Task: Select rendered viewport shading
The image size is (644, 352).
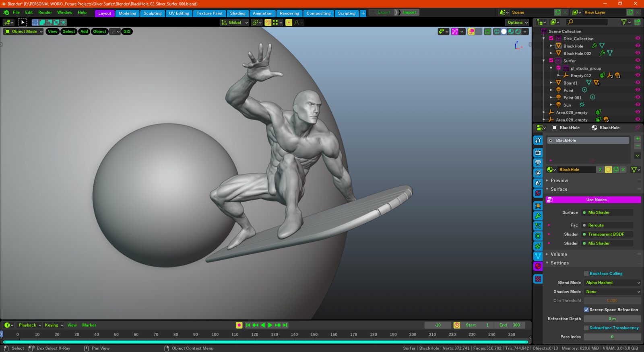Action: (518, 31)
